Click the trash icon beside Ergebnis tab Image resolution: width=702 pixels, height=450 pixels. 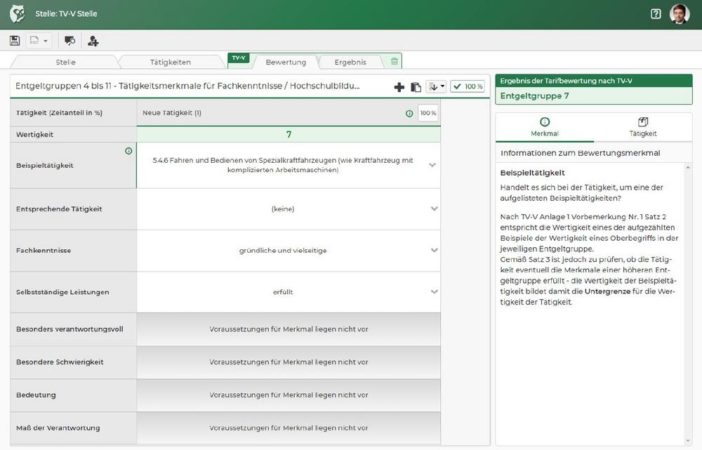(395, 62)
